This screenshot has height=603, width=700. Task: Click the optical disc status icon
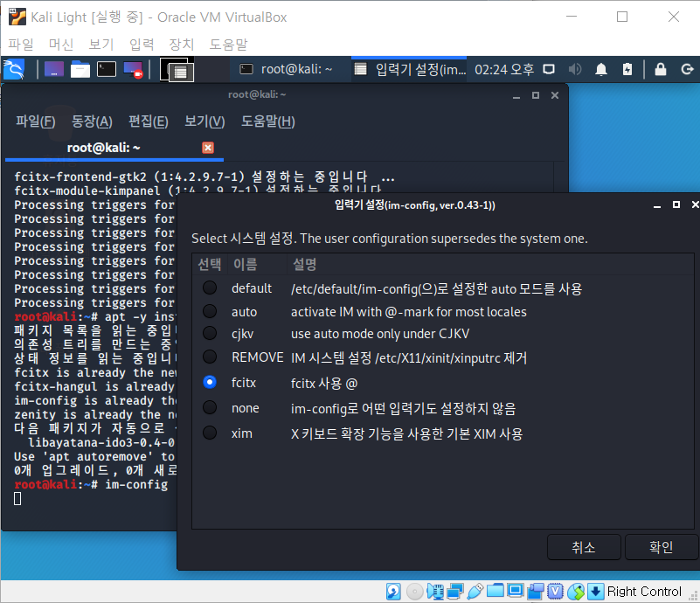[415, 592]
